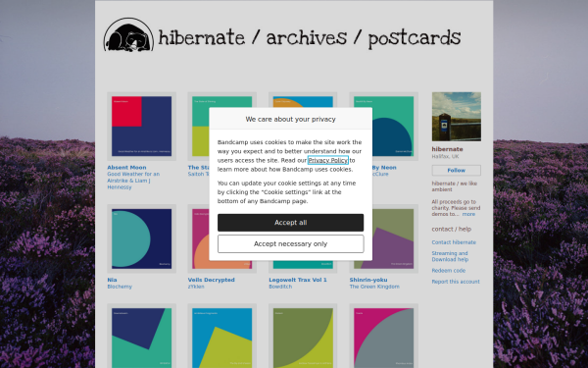Click the Redeem code link
Screen dimensions: 588x368
coord(449,271)
